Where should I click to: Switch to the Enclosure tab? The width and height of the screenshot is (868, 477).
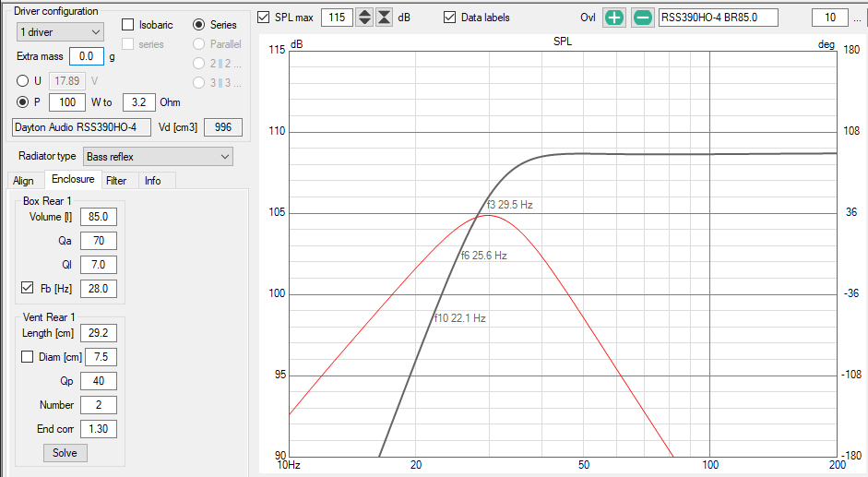(73, 180)
